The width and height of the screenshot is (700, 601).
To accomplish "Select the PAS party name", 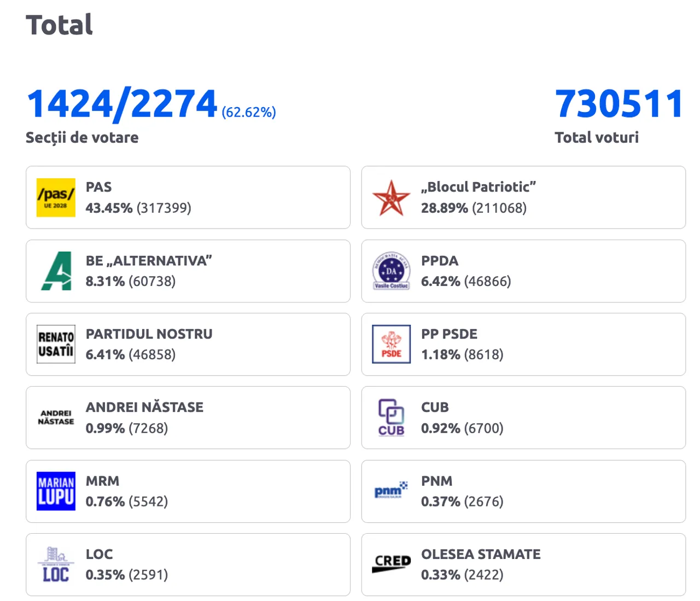I will [x=98, y=187].
